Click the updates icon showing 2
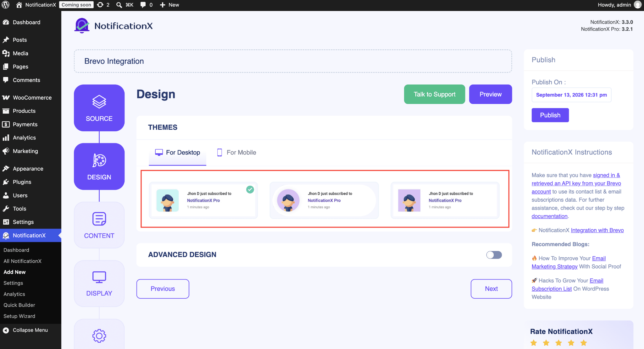 (x=100, y=5)
